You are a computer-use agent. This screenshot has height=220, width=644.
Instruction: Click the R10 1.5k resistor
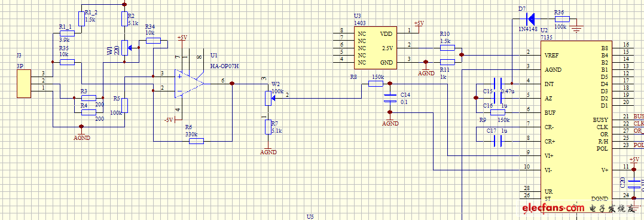pos(448,48)
